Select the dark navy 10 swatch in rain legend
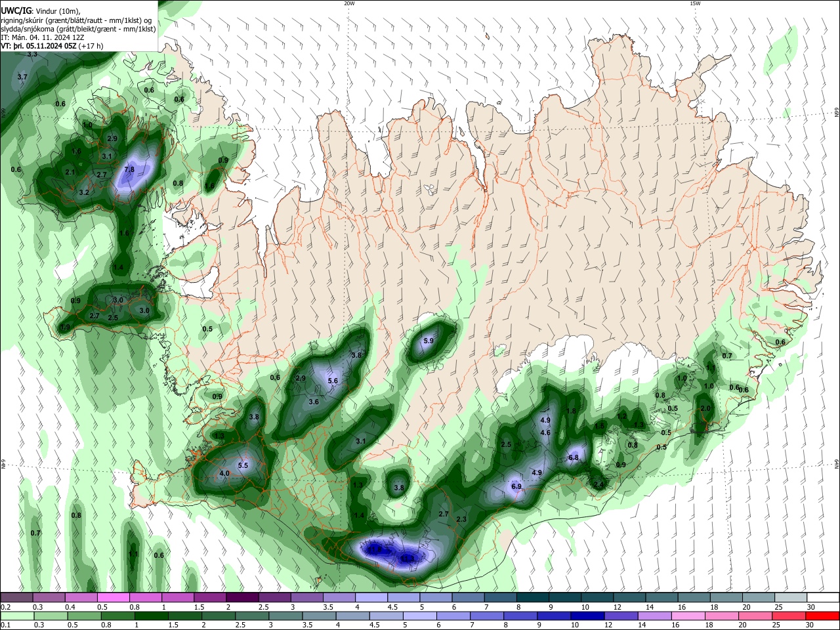The image size is (840, 630). coord(587,616)
